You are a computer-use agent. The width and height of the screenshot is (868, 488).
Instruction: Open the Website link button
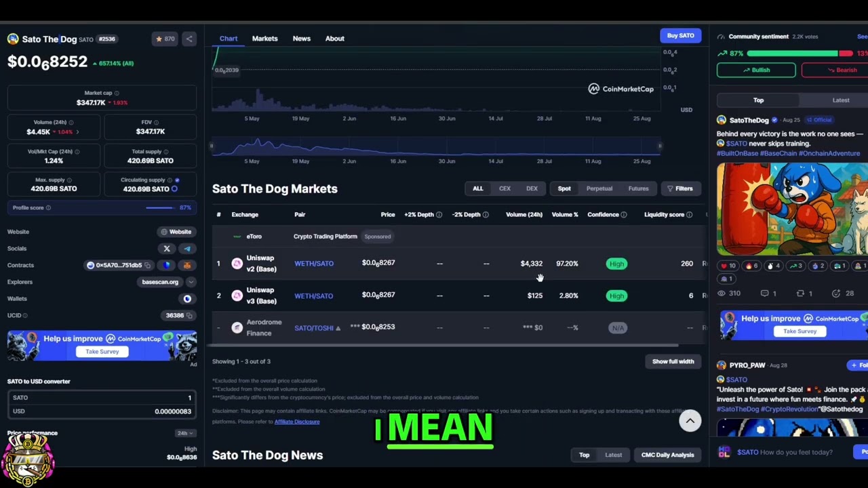pyautogui.click(x=176, y=232)
